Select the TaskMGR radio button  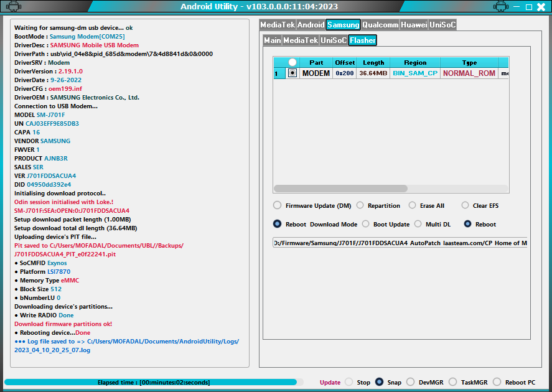point(452,382)
